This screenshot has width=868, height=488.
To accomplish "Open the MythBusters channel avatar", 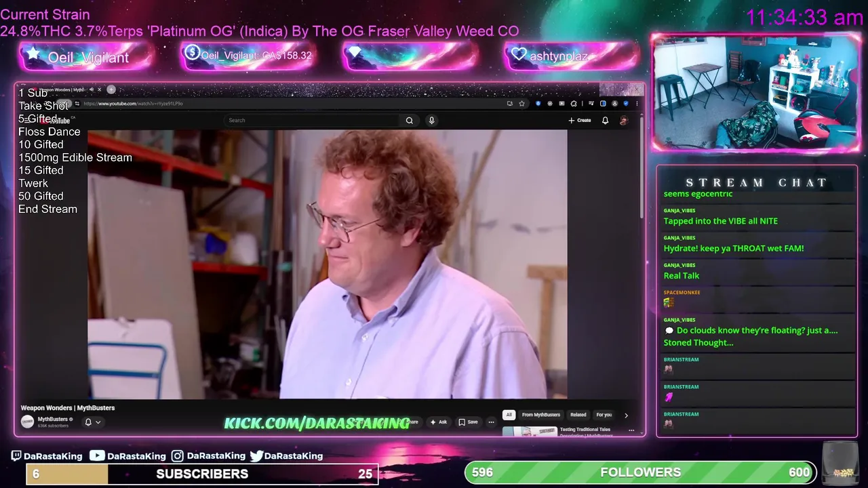I will point(27,422).
